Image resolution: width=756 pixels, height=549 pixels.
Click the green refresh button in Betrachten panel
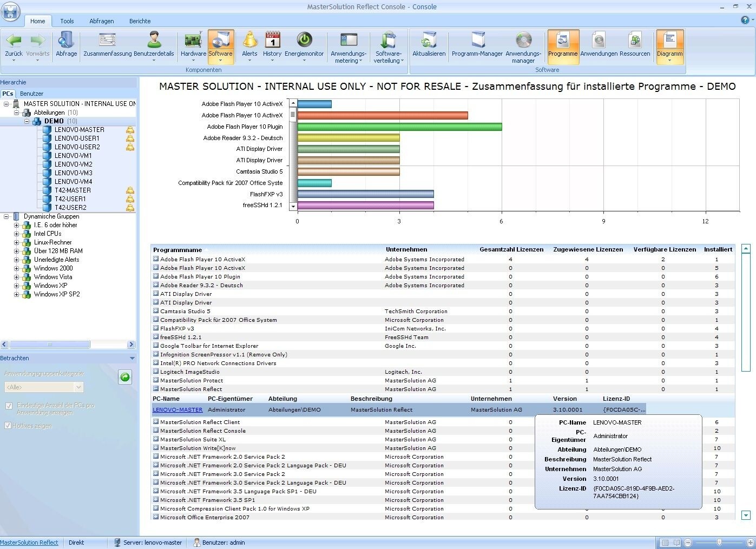pos(125,377)
